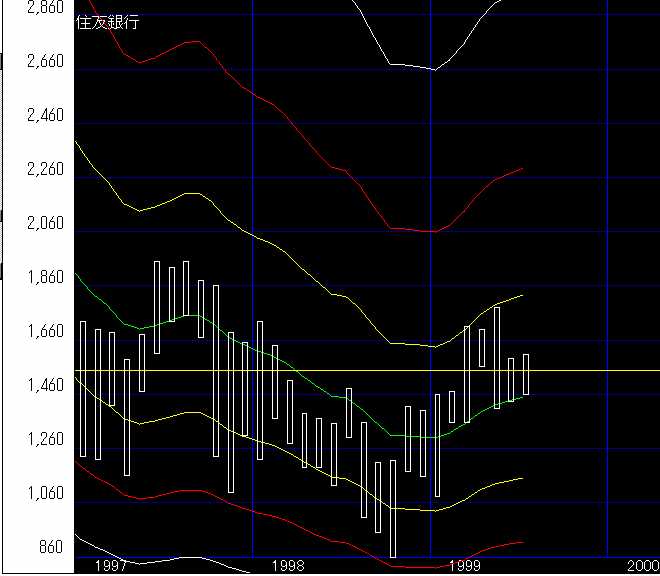660x576 pixels.
Task: Select the 1999 year label on time axis
Action: 465,566
